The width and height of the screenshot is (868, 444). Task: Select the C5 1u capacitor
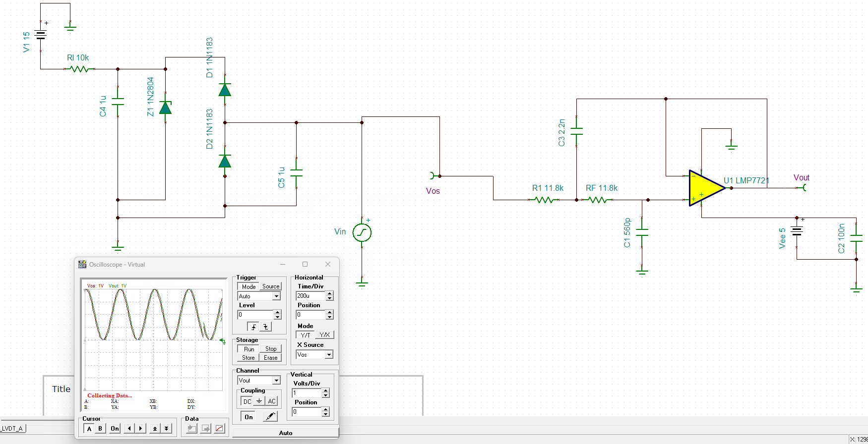pos(296,173)
